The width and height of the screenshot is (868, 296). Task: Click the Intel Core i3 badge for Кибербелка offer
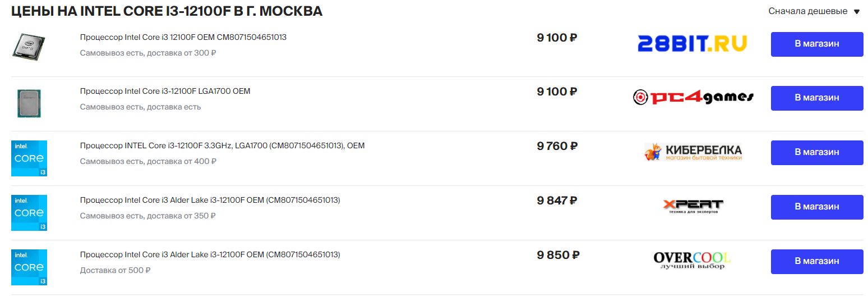click(x=29, y=158)
